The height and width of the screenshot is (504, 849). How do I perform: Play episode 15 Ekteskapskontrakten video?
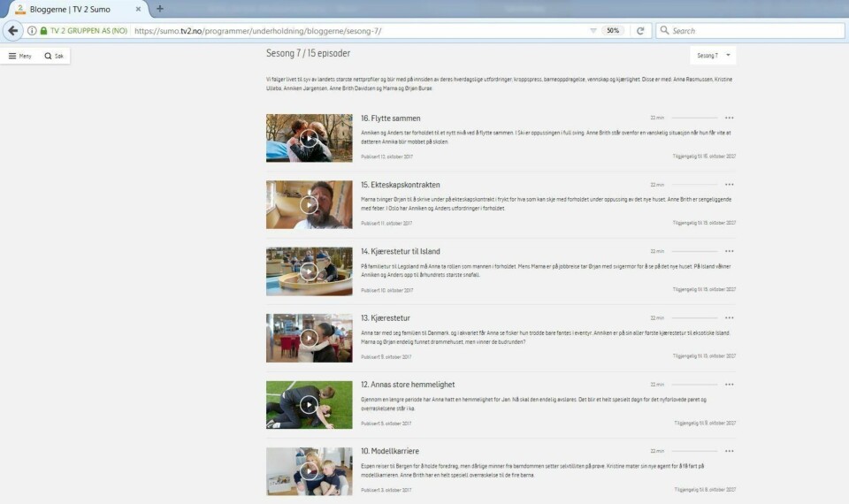(309, 204)
